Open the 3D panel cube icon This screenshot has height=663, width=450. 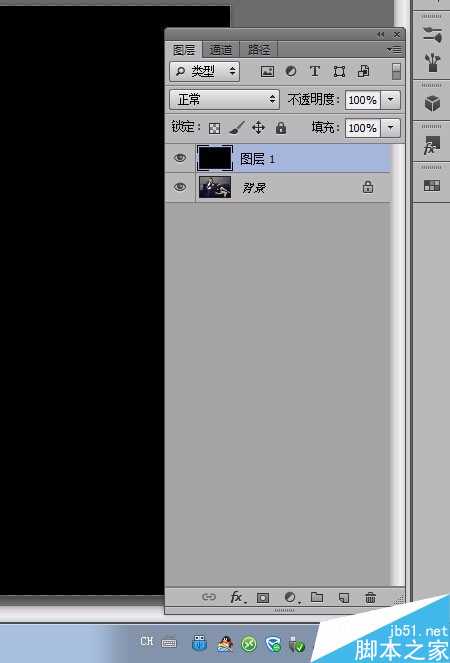(x=432, y=103)
